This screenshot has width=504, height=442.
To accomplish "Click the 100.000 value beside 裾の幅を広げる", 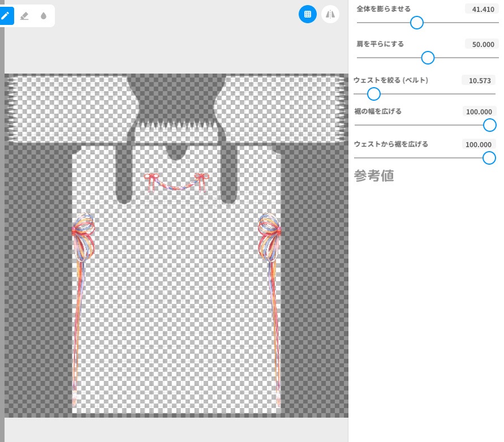I will click(x=478, y=111).
